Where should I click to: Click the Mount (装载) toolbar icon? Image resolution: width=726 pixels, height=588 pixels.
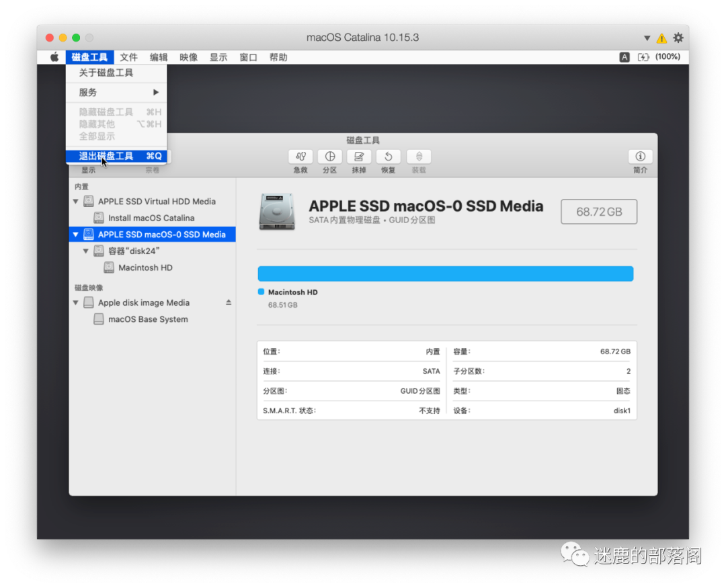[x=419, y=157]
